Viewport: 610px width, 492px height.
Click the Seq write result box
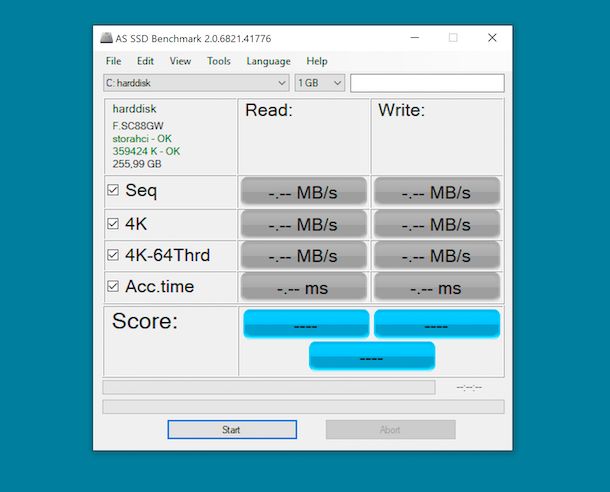(437, 191)
